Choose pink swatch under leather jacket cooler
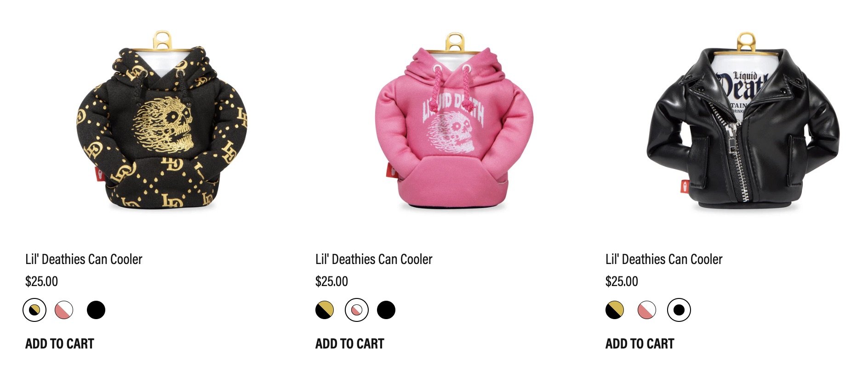The image size is (868, 371). (647, 310)
